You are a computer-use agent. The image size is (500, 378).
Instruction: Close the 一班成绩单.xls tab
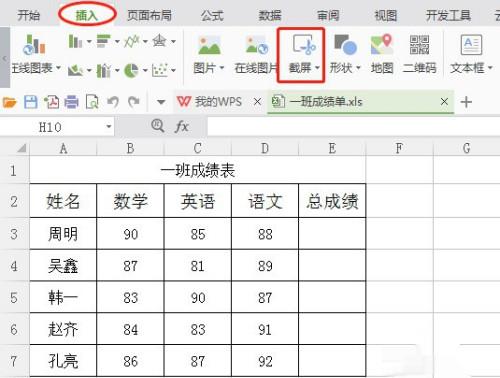[x=444, y=101]
